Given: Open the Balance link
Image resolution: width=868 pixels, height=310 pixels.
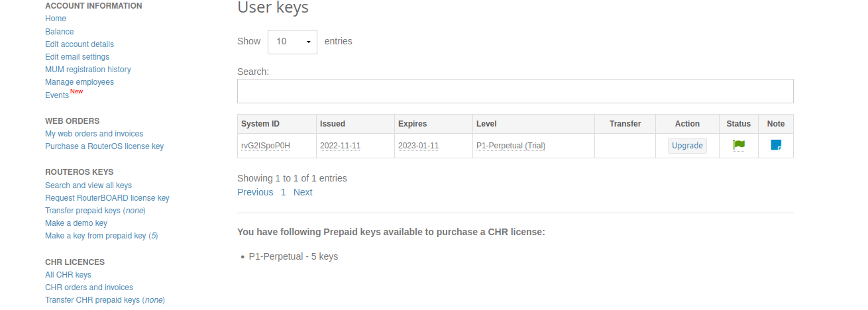Looking at the screenshot, I should (x=60, y=32).
